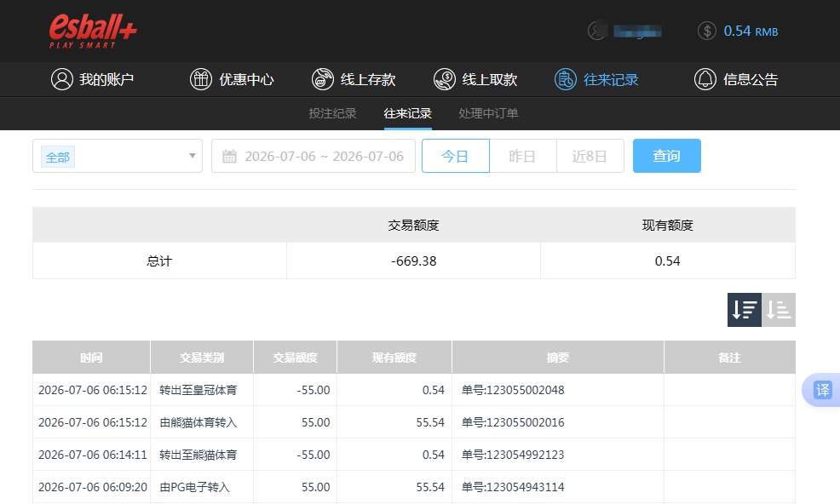This screenshot has height=504, width=840.
Task: Select 今日 date filter
Action: click(456, 156)
